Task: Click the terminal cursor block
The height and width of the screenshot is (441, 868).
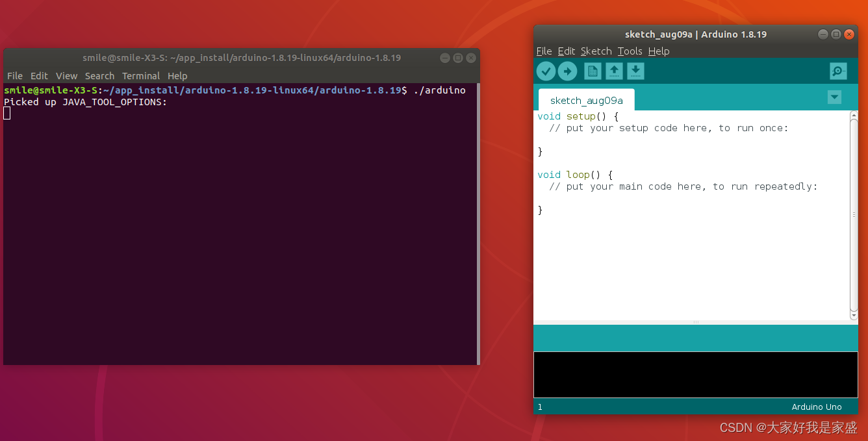Action: point(7,114)
